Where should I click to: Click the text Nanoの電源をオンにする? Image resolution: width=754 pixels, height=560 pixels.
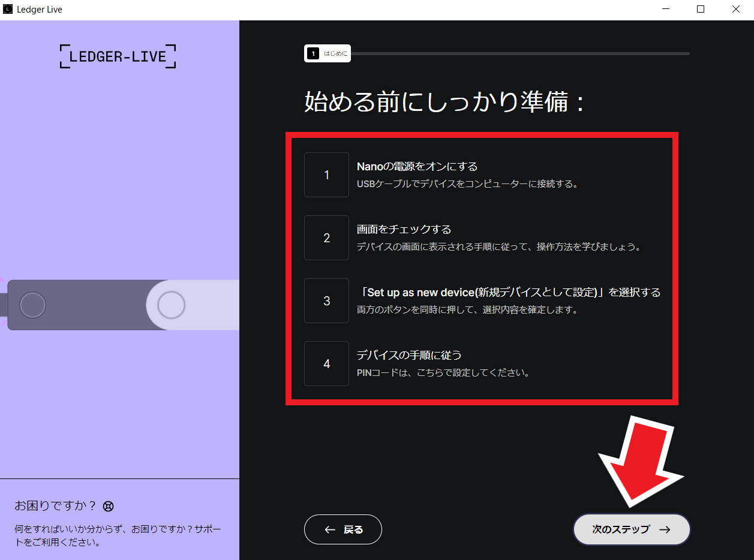click(417, 166)
